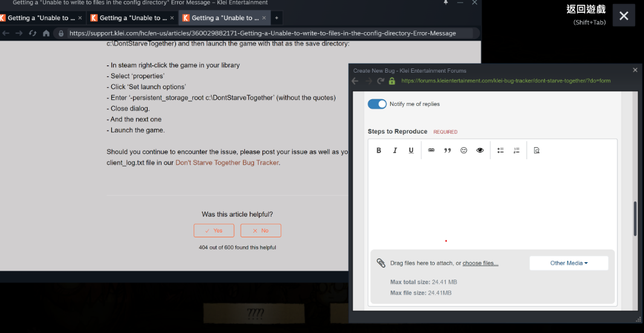Click the "Was this article helpful?" text

point(238,214)
